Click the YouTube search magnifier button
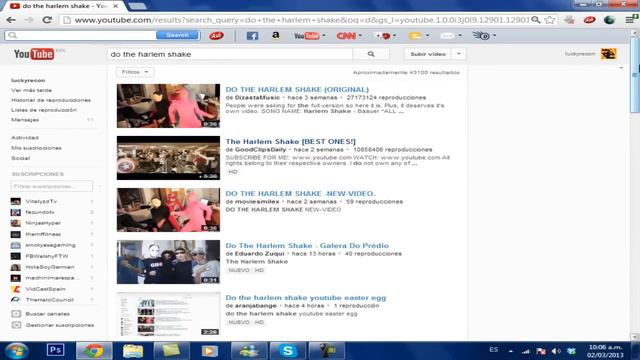640x360 pixels. point(371,54)
